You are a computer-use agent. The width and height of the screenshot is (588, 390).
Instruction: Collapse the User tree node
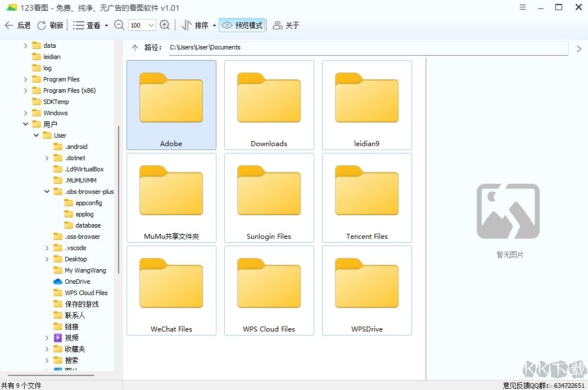pyautogui.click(x=36, y=135)
